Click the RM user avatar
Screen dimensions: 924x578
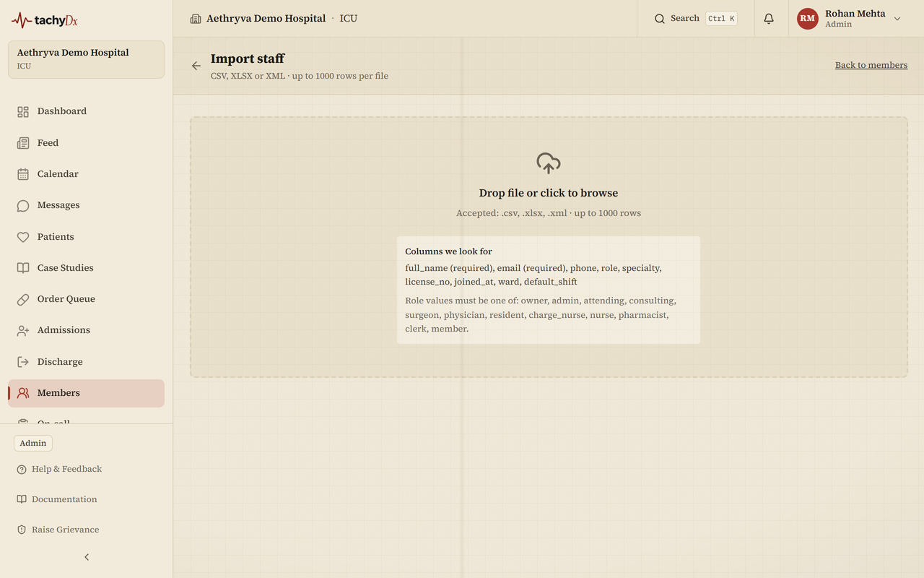point(808,19)
